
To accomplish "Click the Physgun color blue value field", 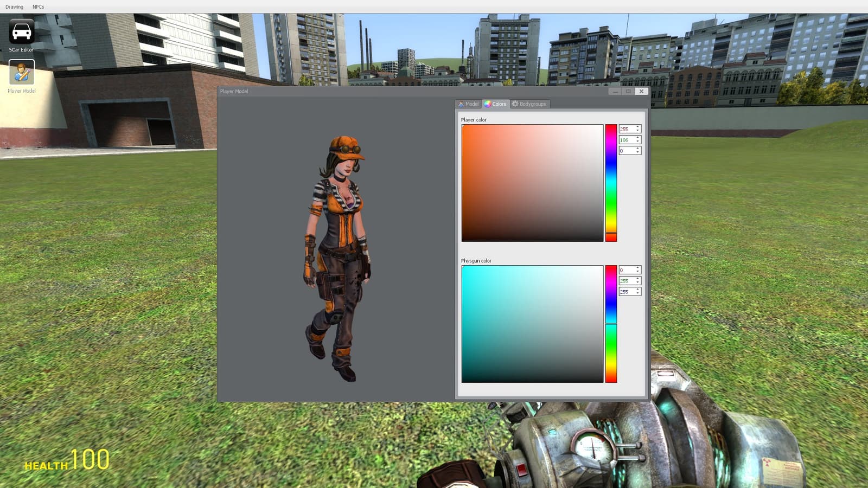I will [630, 292].
